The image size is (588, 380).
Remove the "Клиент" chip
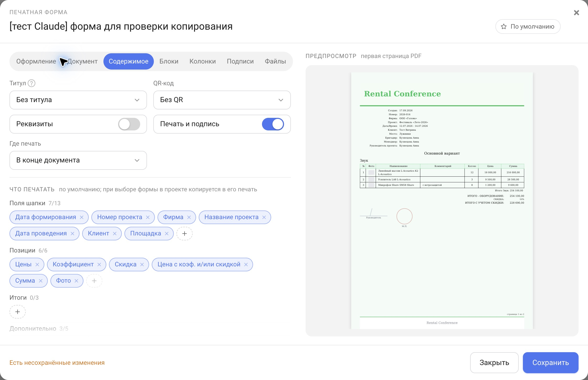pyautogui.click(x=115, y=234)
